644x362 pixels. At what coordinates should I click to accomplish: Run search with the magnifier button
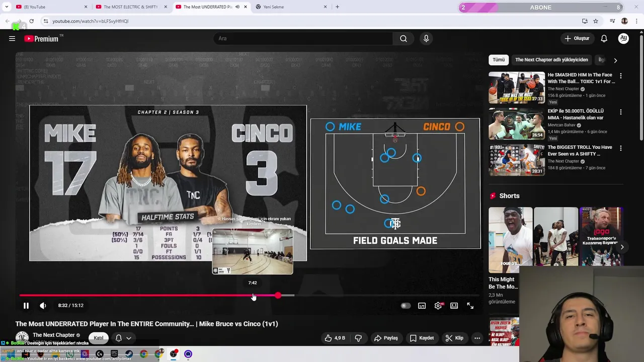click(x=404, y=39)
